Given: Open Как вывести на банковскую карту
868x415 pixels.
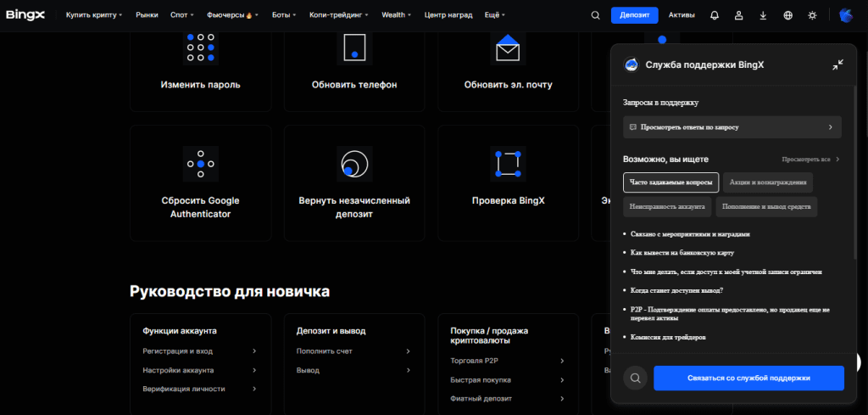Looking at the screenshot, I should pyautogui.click(x=682, y=253).
